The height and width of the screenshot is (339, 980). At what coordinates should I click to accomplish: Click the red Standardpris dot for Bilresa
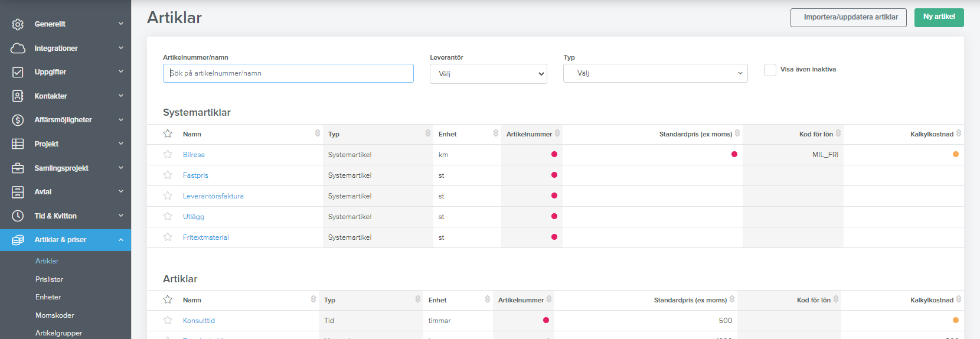734,154
